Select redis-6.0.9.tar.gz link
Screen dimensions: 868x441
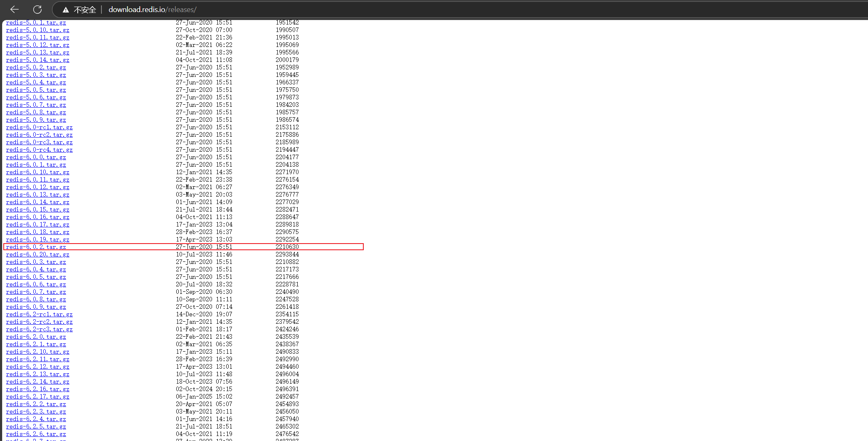[x=36, y=307]
